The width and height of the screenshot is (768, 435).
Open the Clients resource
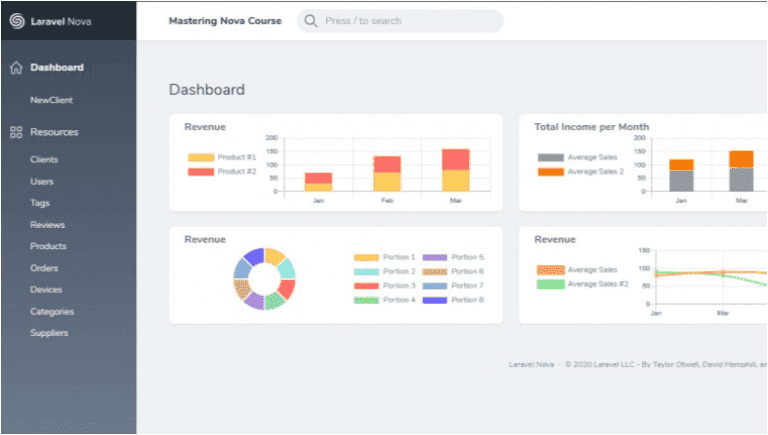pos(44,160)
